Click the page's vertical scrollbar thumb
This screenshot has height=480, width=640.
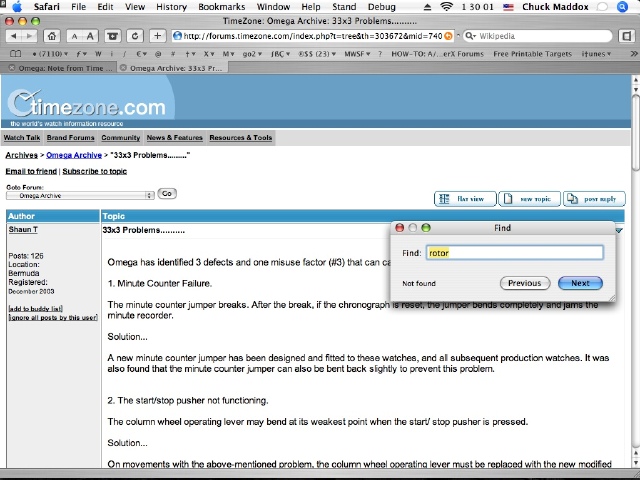tap(636, 131)
